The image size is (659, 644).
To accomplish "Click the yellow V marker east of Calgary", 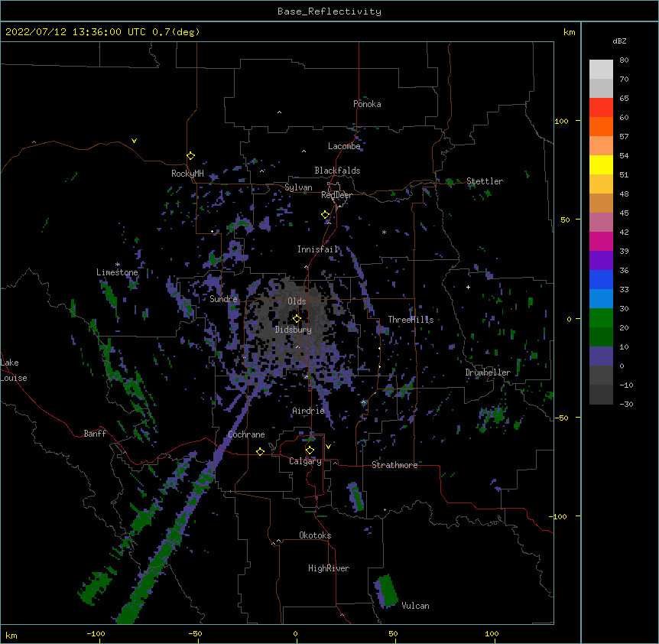I will 328,447.
